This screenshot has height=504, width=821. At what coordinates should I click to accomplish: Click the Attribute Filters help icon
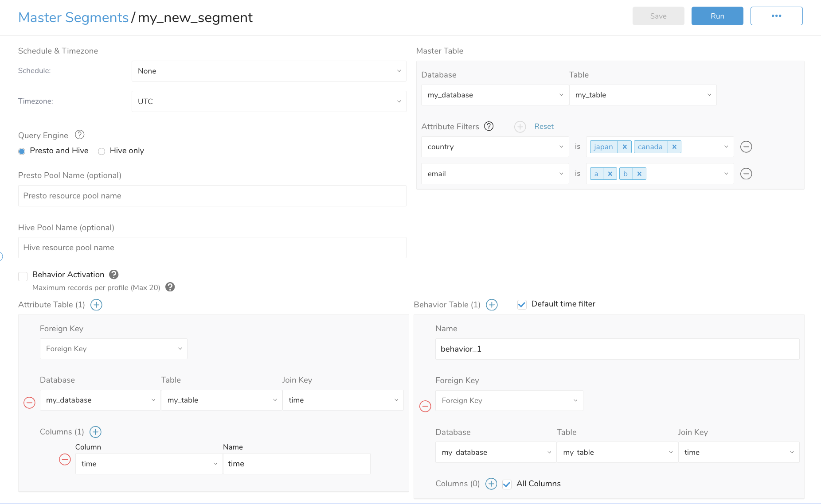pos(489,126)
